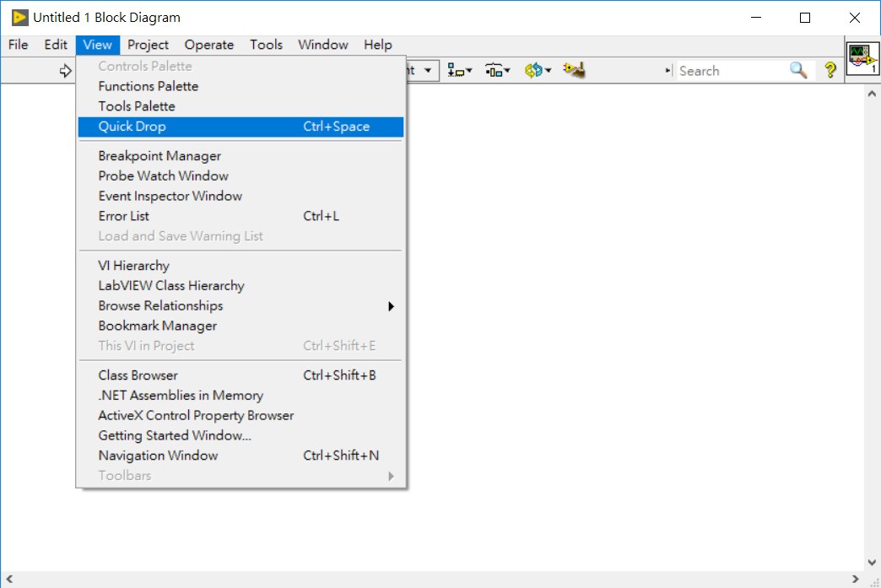Open .NET Assemblies in Memory

241,396
